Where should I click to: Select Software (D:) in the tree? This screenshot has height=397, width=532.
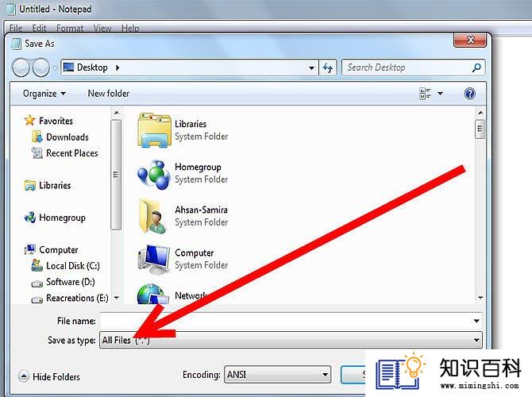[x=70, y=282]
